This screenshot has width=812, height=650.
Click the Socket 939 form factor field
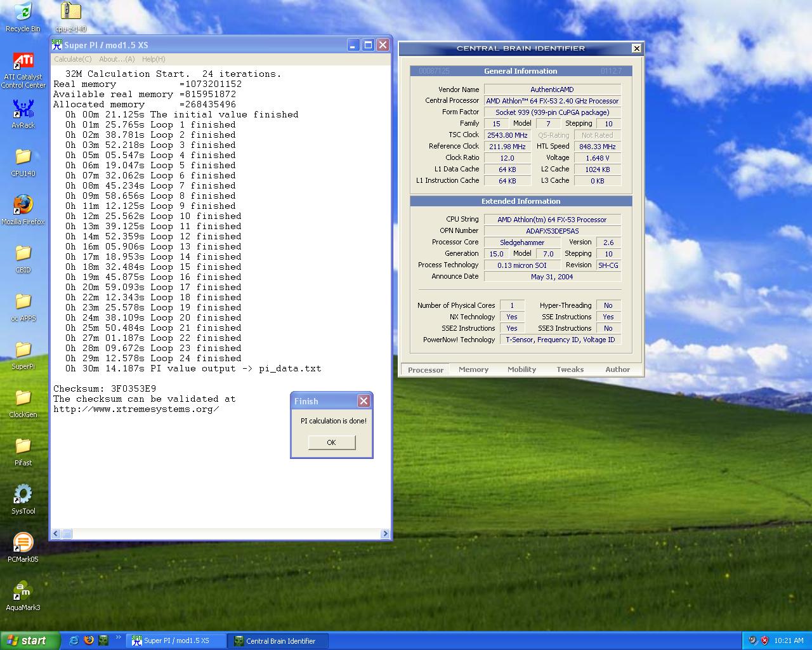click(x=553, y=112)
